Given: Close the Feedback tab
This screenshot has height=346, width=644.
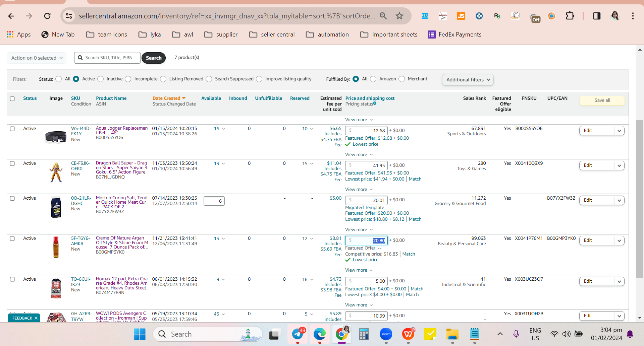Looking at the screenshot, I should (36, 318).
